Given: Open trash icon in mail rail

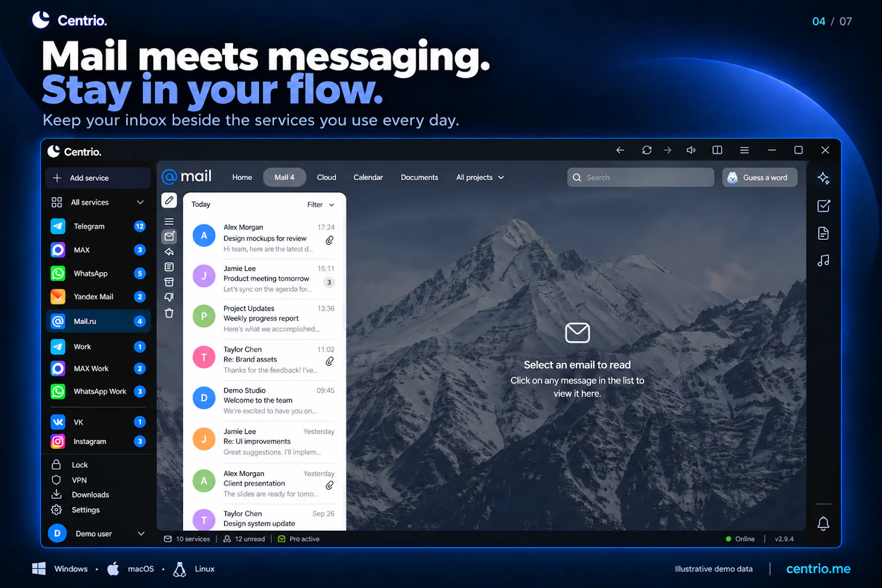Looking at the screenshot, I should click(169, 313).
